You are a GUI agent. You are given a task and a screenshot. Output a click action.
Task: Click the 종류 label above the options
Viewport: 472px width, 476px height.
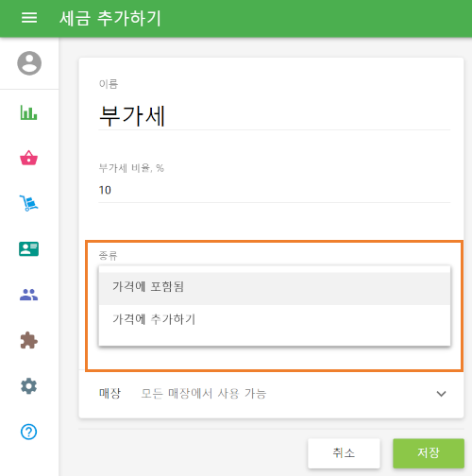109,255
